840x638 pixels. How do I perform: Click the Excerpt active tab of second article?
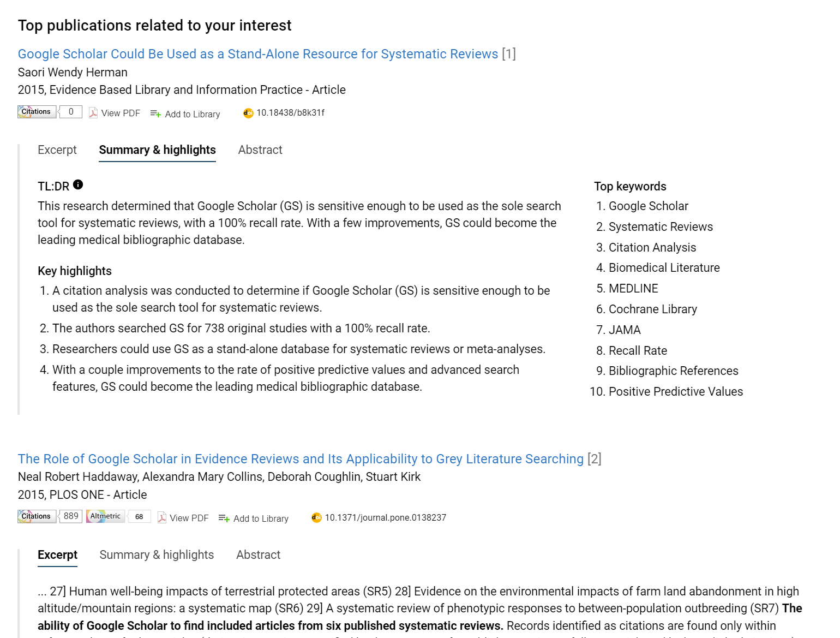coord(57,556)
